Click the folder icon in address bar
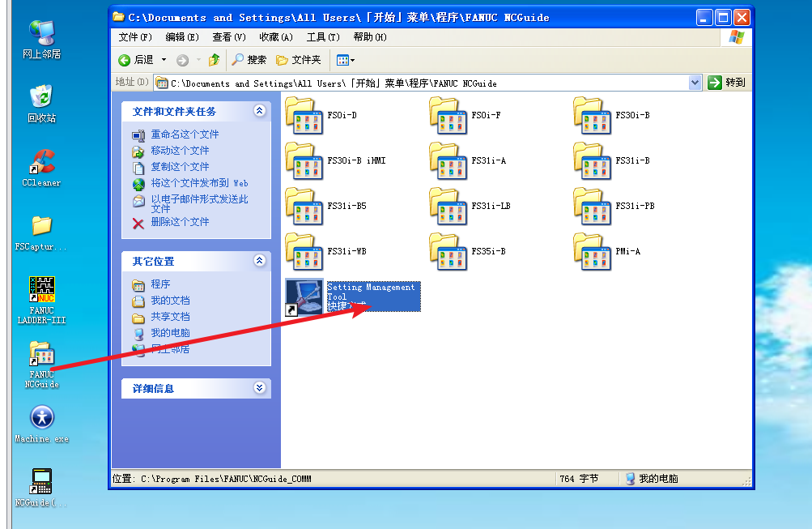Viewport: 812px width, 529px height. [162, 83]
